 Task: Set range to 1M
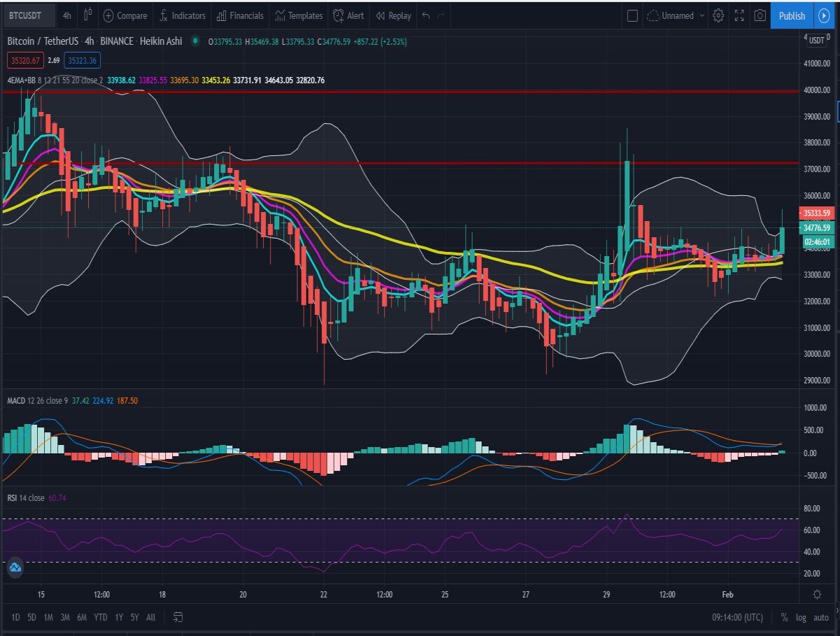48,617
